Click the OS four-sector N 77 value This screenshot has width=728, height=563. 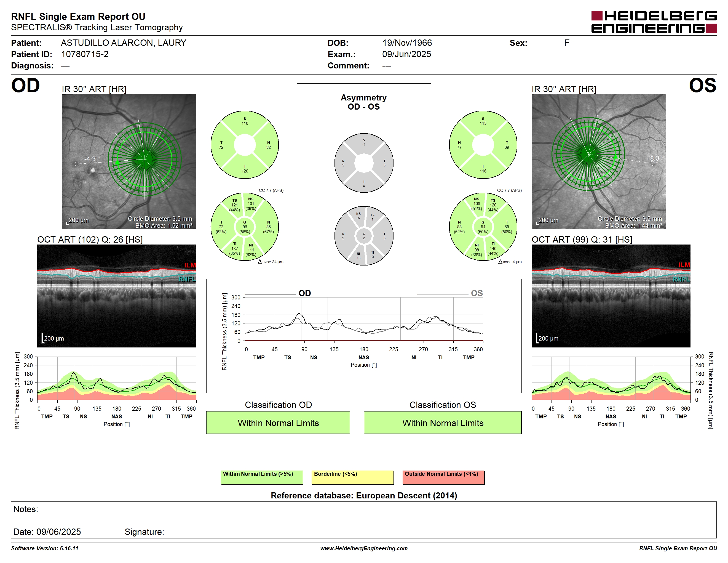pyautogui.click(x=459, y=145)
